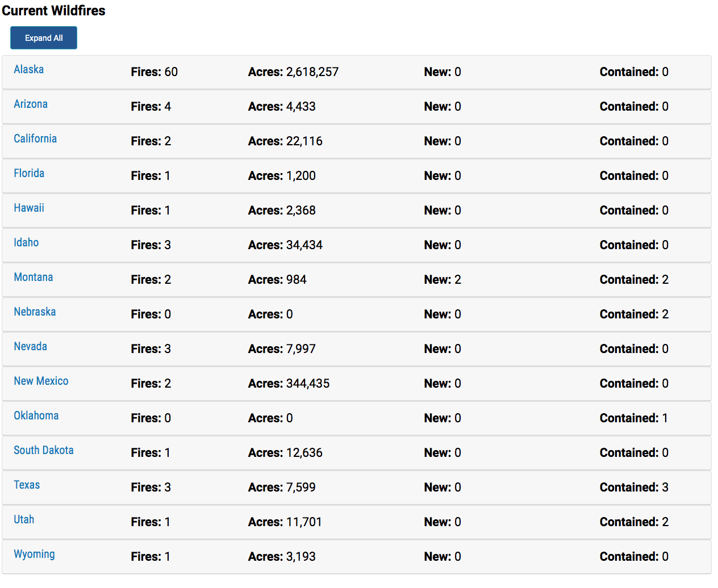Screen dimensions: 718x588
Task: Select the 'Current Wildfires' heading
Action: click(54, 11)
